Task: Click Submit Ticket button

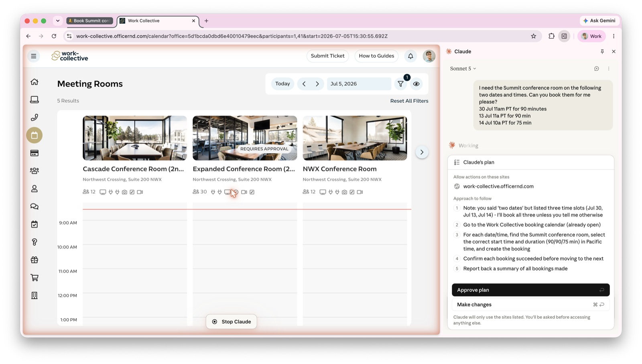Action: tap(327, 56)
